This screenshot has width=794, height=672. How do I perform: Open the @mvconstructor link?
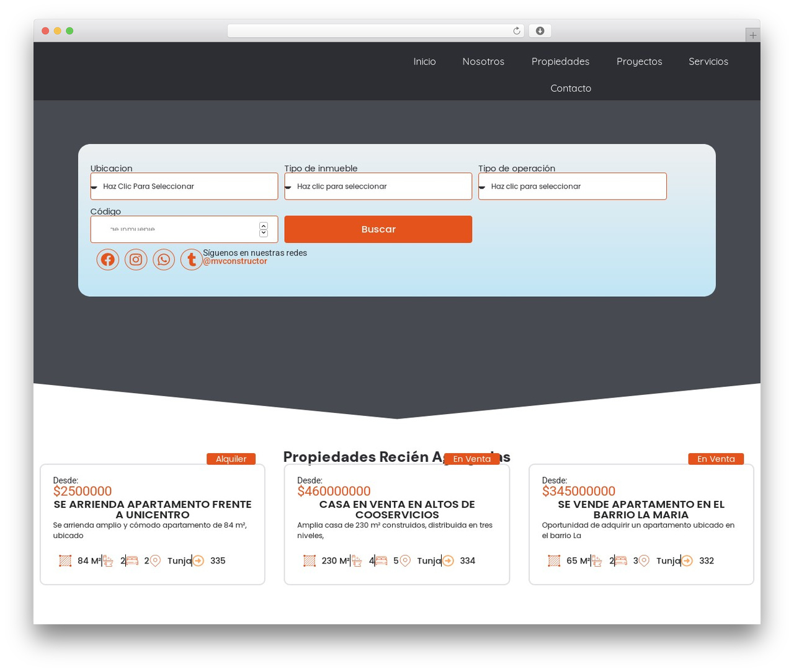coord(235,262)
